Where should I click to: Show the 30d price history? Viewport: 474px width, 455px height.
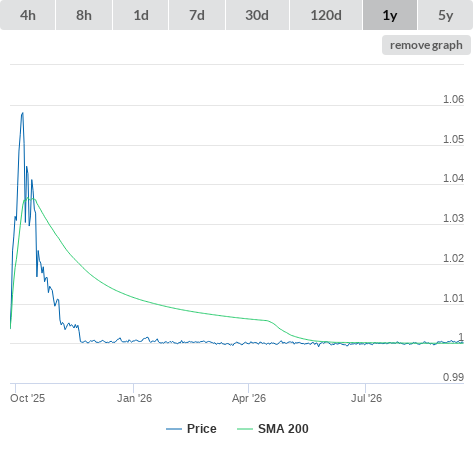point(257,15)
